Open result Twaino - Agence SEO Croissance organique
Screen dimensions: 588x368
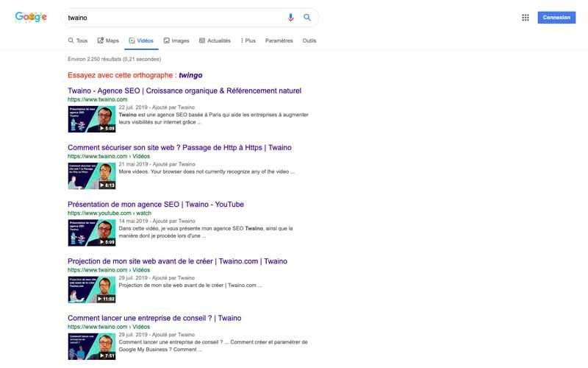(184, 91)
